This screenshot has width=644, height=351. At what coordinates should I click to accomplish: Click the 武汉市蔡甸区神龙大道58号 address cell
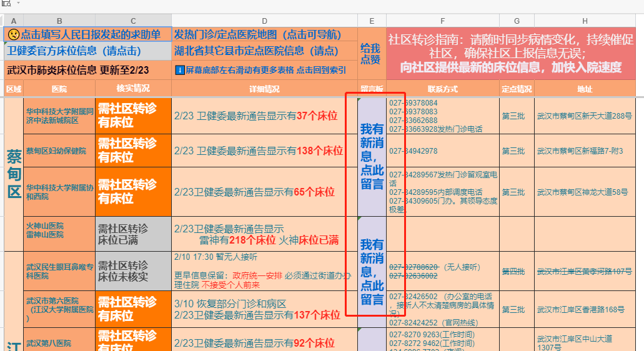tap(585, 192)
